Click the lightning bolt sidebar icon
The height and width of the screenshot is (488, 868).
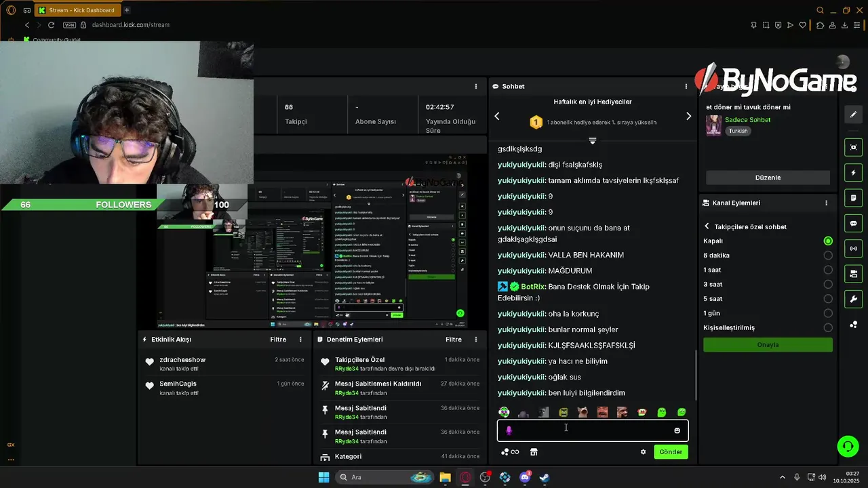point(853,173)
